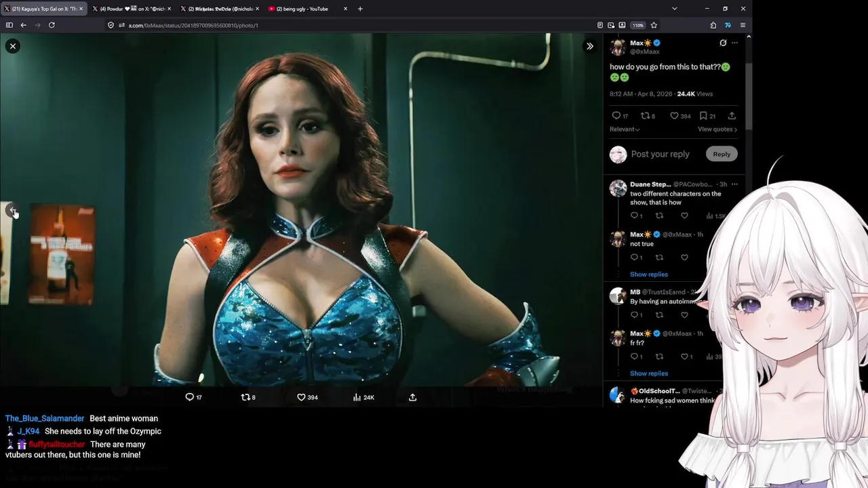This screenshot has width=868, height=488.
Task: Switch to Kaguya's Top Gal browser tab
Action: click(43, 9)
